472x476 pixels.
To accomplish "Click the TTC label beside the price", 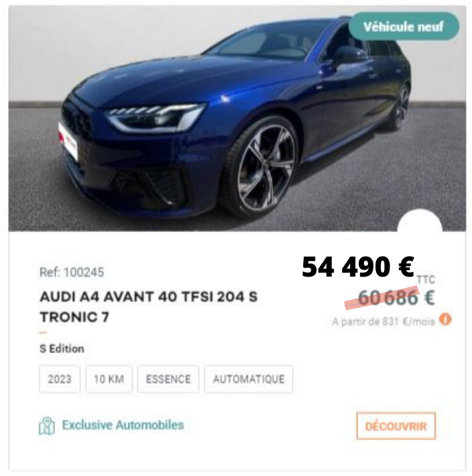I will (426, 280).
